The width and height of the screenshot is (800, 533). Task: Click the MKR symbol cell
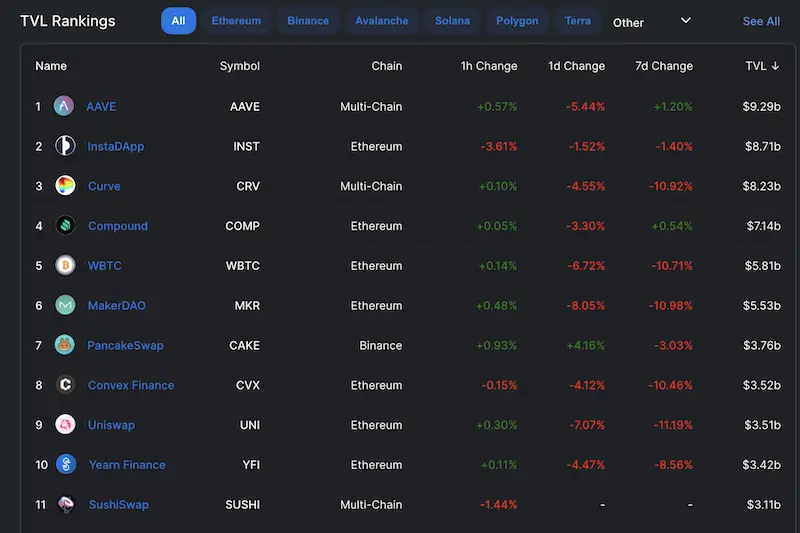click(247, 306)
